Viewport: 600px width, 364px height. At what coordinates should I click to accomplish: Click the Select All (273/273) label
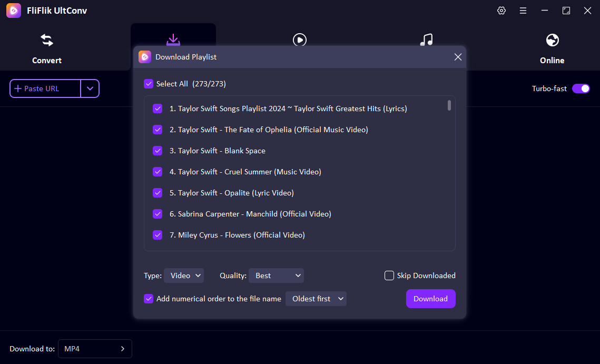coord(191,84)
